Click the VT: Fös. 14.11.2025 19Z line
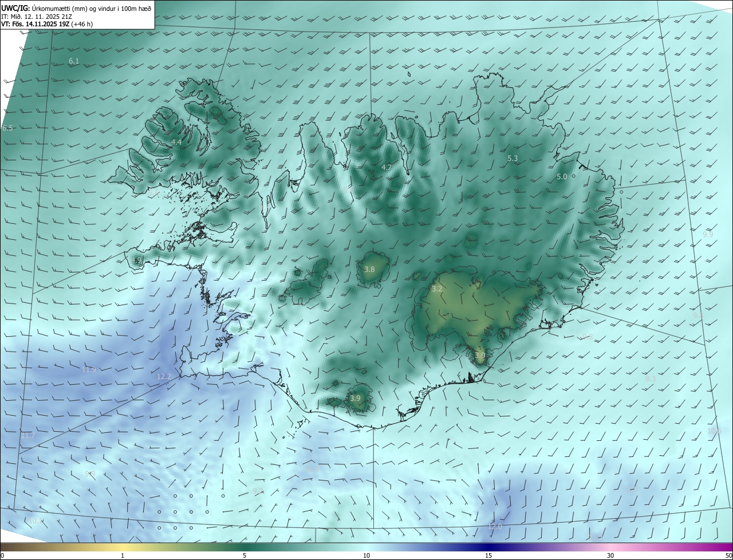The image size is (733, 560). pos(47,24)
